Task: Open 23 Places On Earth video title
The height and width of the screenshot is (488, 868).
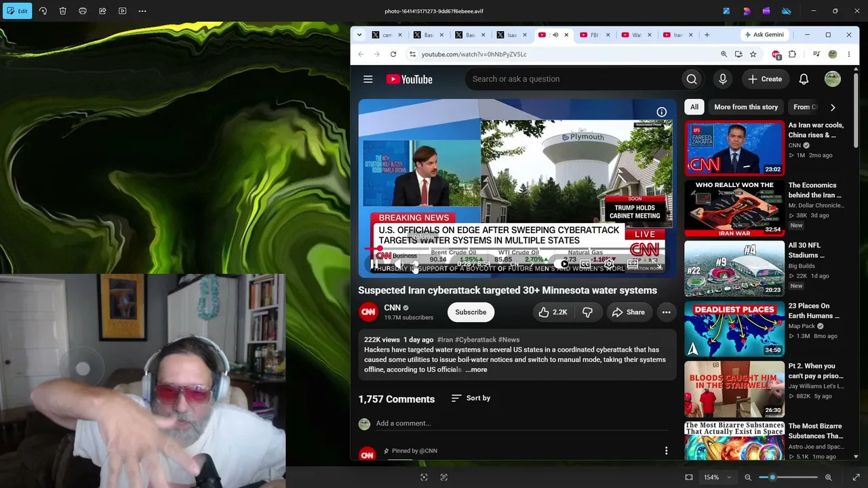Action: 814,310
